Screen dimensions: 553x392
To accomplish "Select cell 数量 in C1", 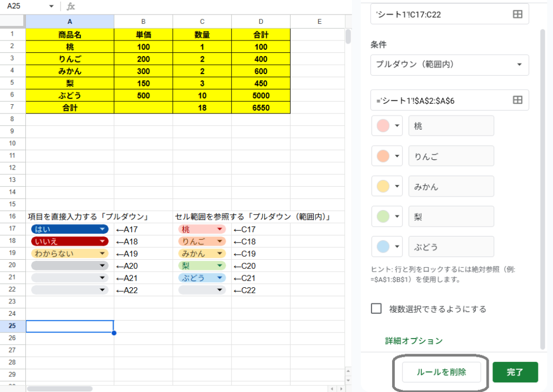I will (202, 35).
